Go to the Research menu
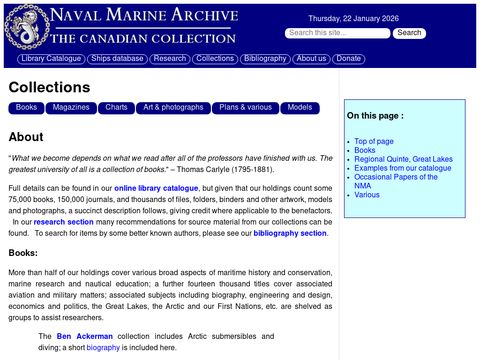The height and width of the screenshot is (360, 480). point(170,59)
